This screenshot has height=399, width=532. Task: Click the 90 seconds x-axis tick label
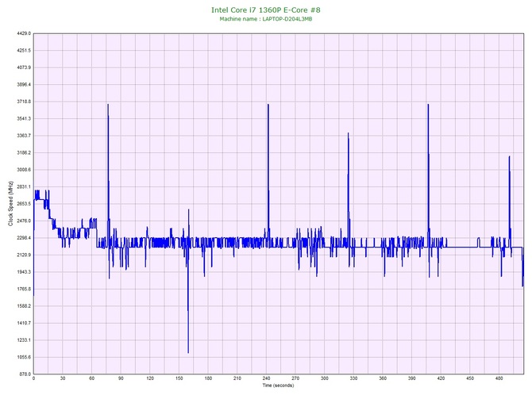point(121,378)
